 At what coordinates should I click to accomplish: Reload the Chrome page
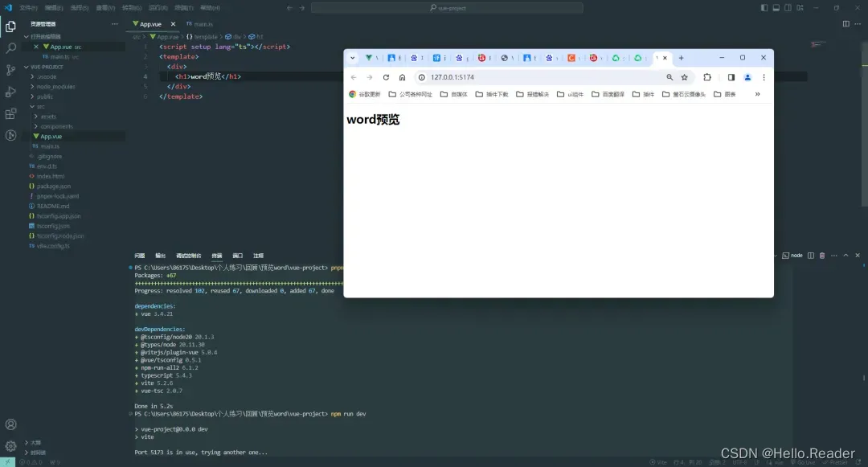pyautogui.click(x=386, y=77)
